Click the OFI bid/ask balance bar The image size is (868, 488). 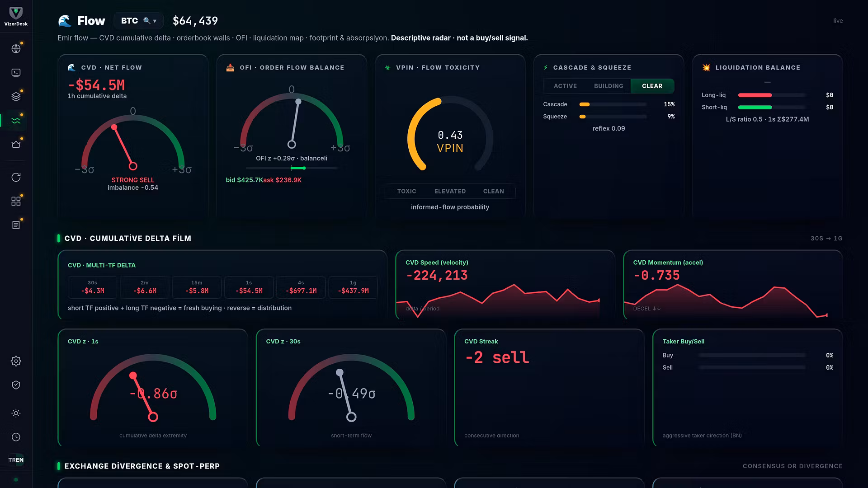tap(292, 168)
